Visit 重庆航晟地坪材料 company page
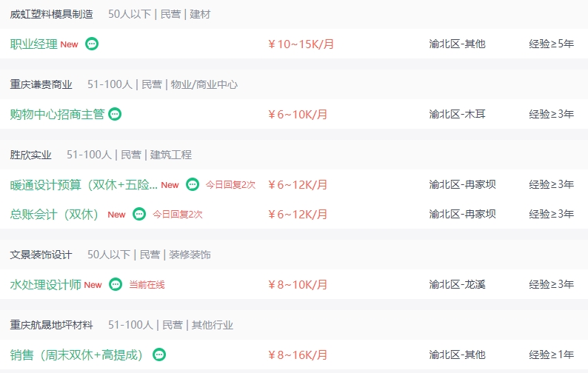 (x=51, y=325)
